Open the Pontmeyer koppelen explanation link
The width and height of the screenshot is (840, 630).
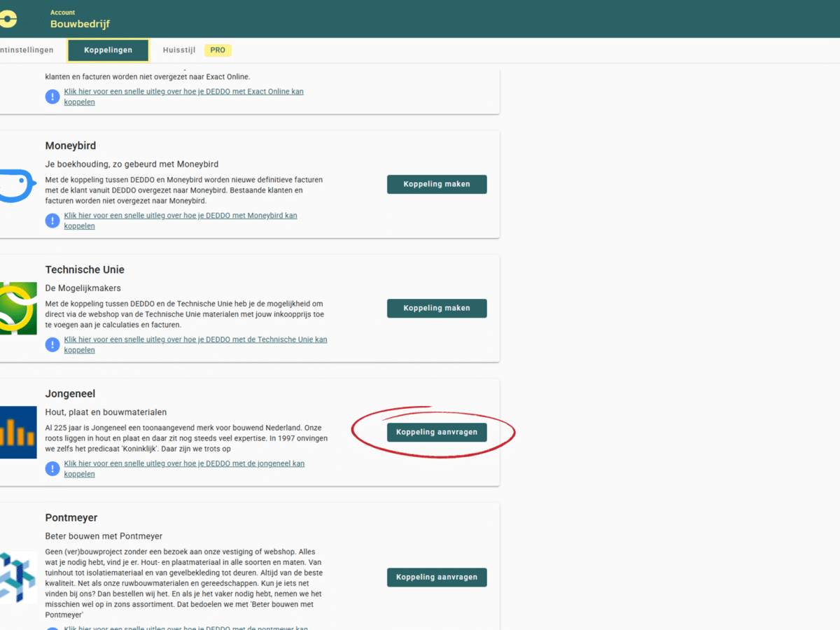[x=185, y=626]
